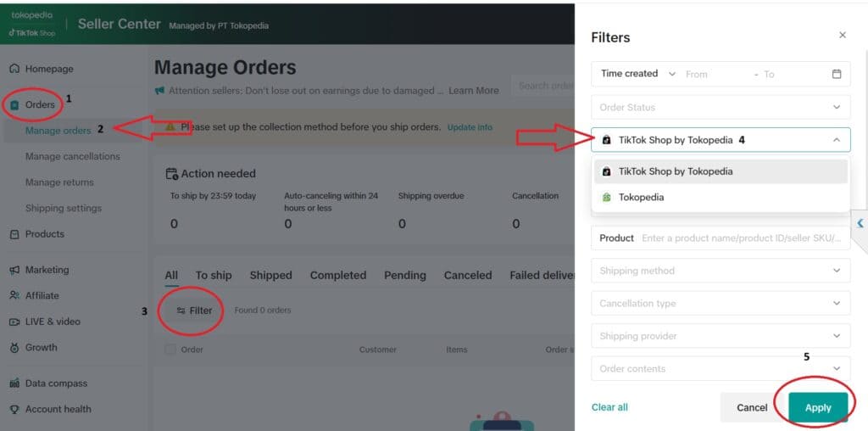Click the Homepage icon in sidebar
The width and height of the screenshot is (868, 431).
pos(14,69)
